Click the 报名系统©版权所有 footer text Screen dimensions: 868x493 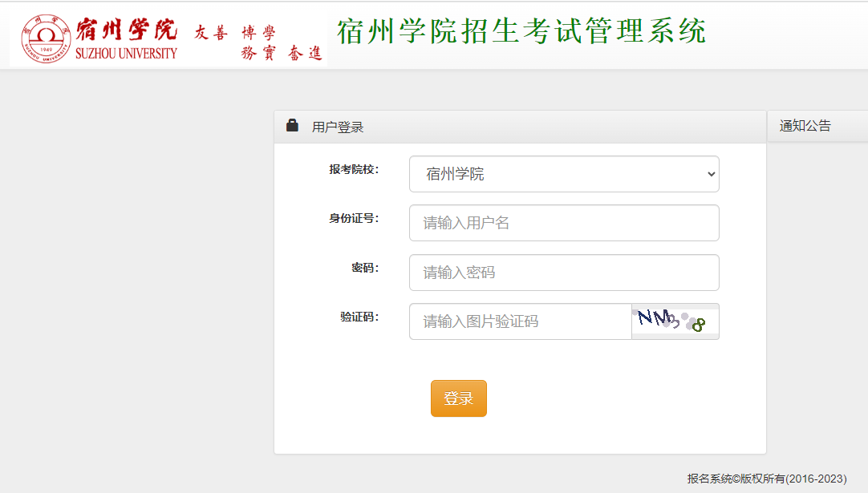[766, 479]
